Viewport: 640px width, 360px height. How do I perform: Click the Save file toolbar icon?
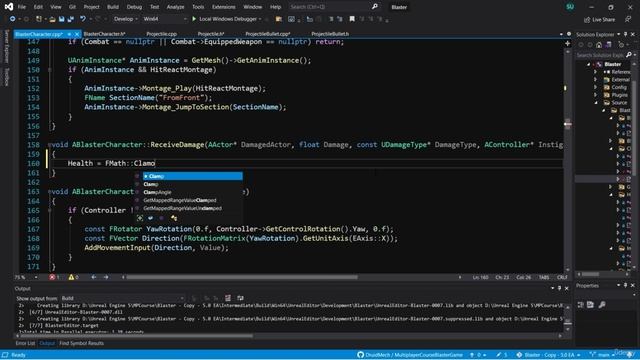tap(61, 19)
